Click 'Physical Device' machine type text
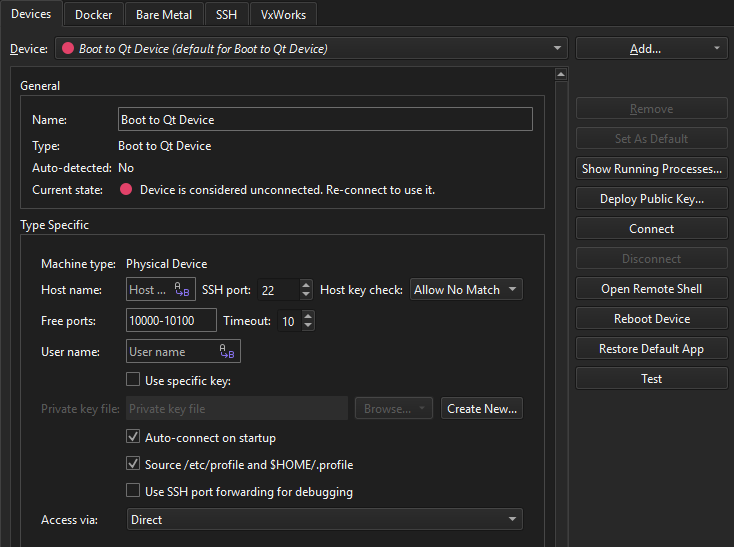 pos(166,264)
